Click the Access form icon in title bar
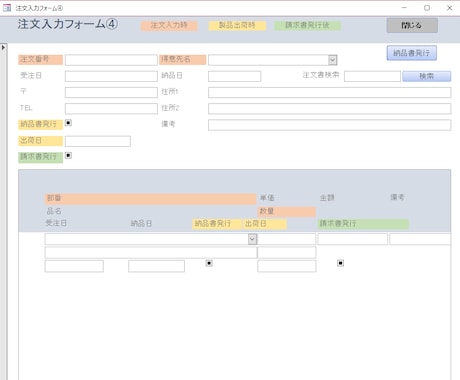 pos(7,8)
